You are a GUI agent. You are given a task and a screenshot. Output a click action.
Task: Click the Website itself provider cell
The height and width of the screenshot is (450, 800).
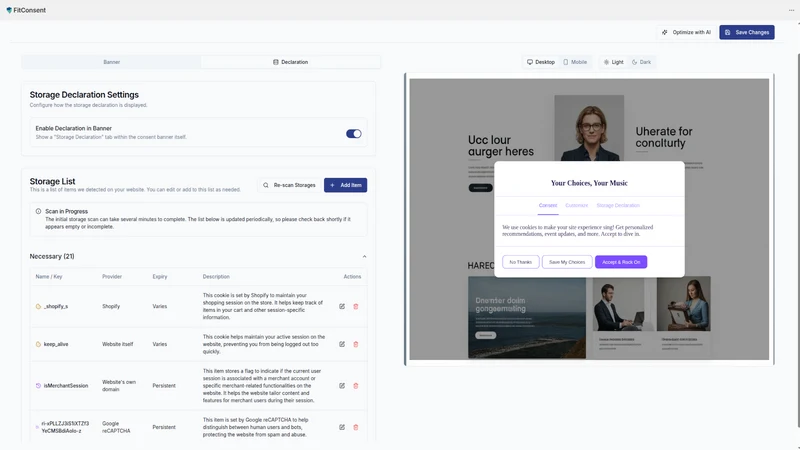tap(117, 344)
